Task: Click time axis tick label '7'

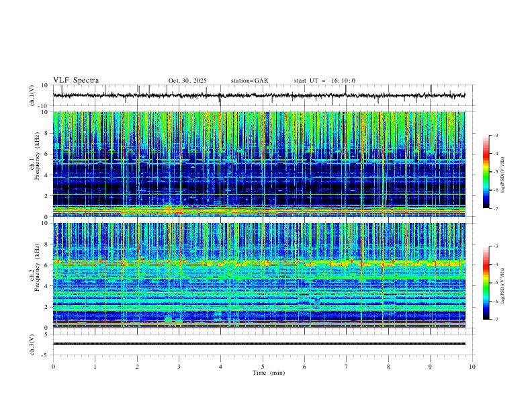Action: pyautogui.click(x=347, y=367)
